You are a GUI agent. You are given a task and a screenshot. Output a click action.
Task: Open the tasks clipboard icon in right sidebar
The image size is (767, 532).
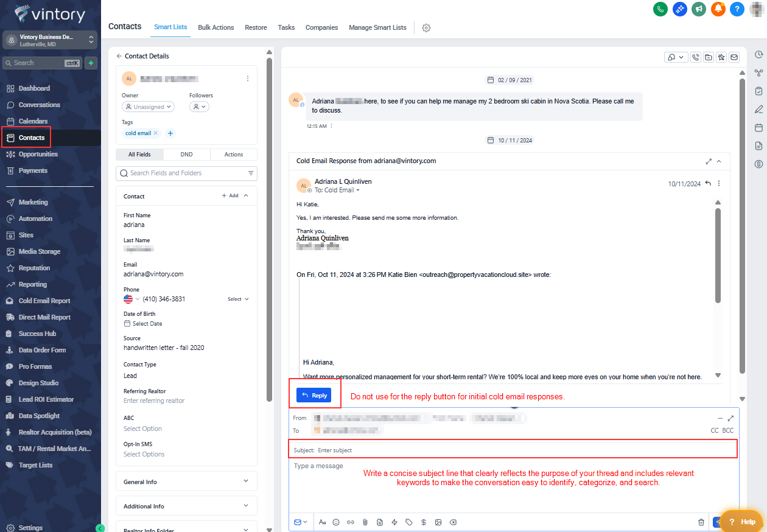point(758,91)
